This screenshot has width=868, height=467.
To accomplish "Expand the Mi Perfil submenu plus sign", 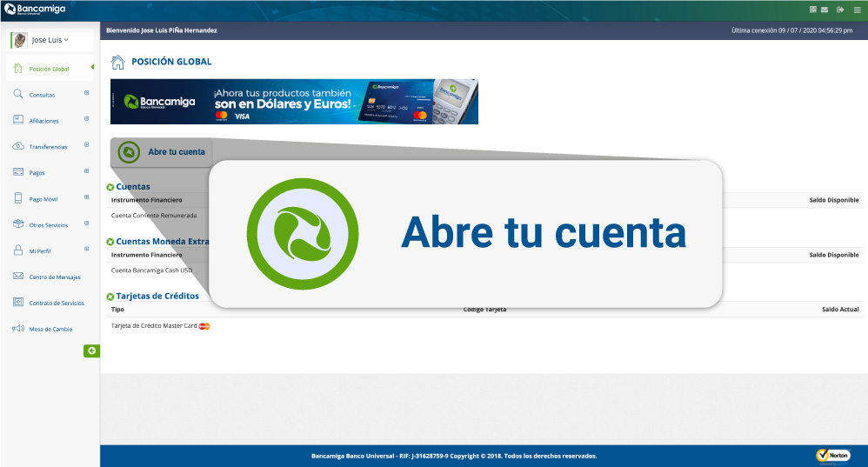I will tap(86, 249).
